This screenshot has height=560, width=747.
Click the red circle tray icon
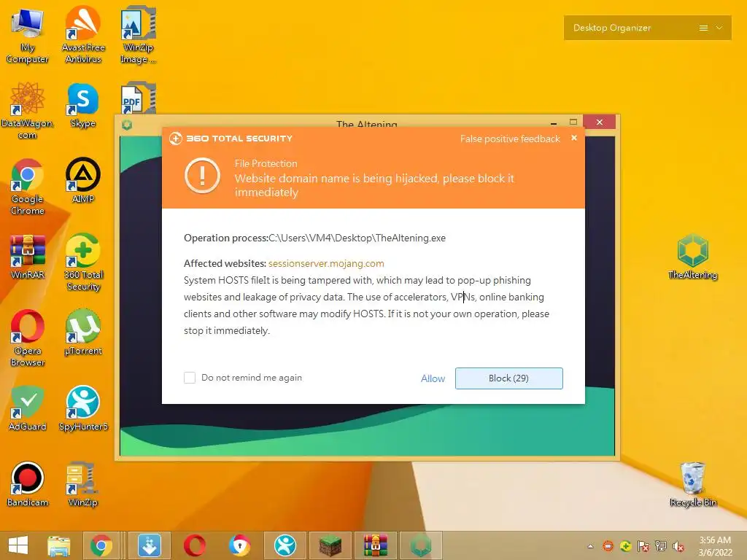pos(608,546)
